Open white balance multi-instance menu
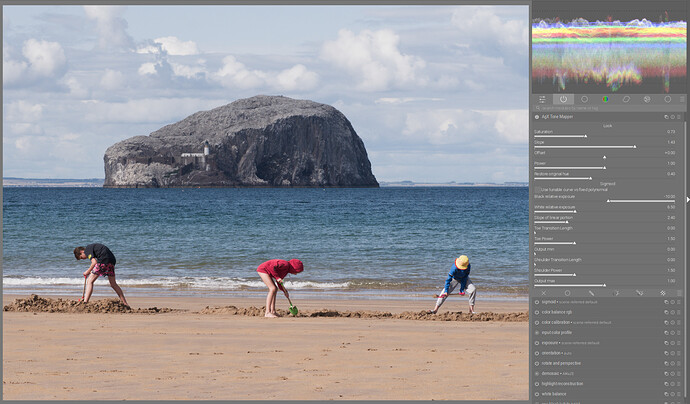Image resolution: width=690 pixels, height=404 pixels. (666, 394)
